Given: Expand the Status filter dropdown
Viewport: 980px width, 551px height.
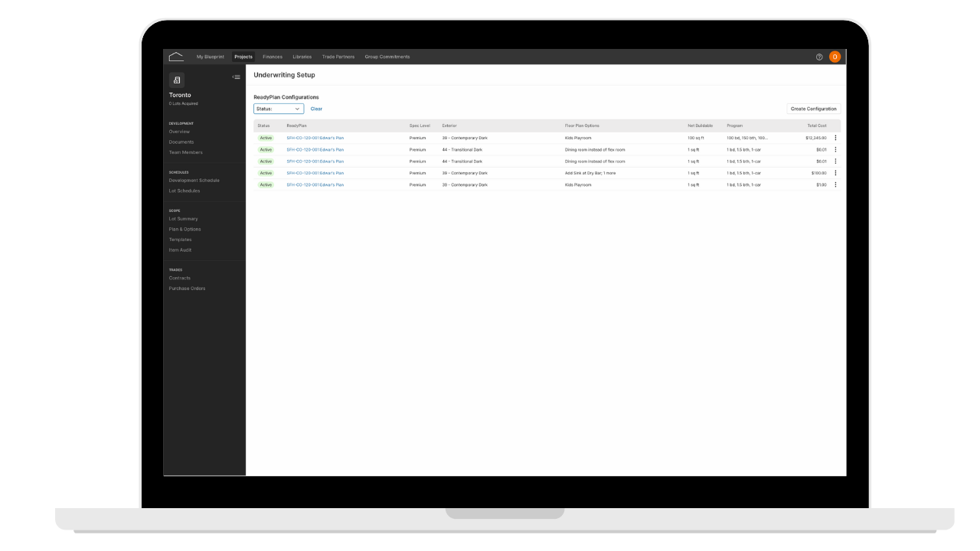Looking at the screenshot, I should coord(279,109).
